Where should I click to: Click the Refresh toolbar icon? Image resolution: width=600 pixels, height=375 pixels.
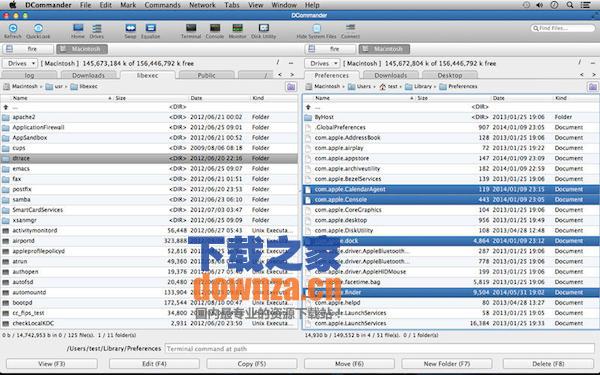(13, 31)
